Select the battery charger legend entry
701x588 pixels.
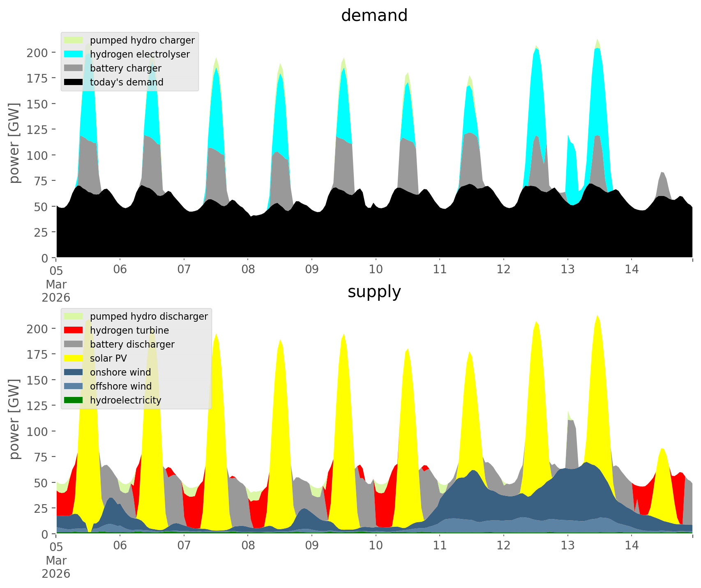point(125,68)
